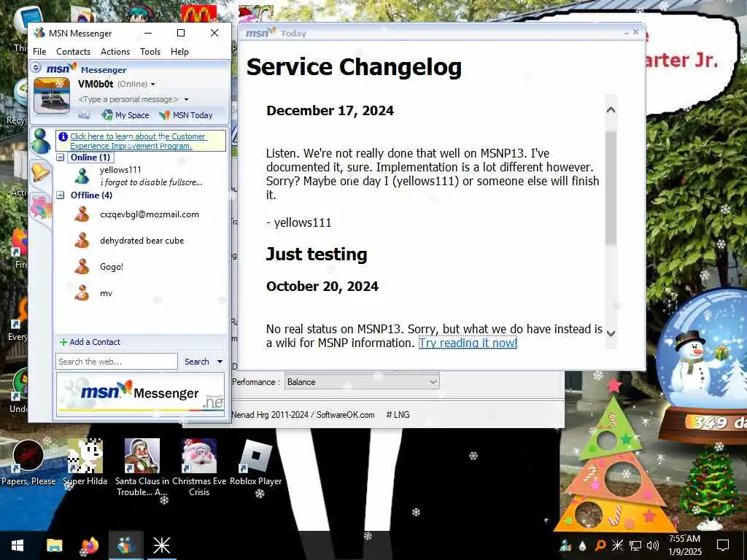
Task: Click the Search button
Action: coord(197,362)
